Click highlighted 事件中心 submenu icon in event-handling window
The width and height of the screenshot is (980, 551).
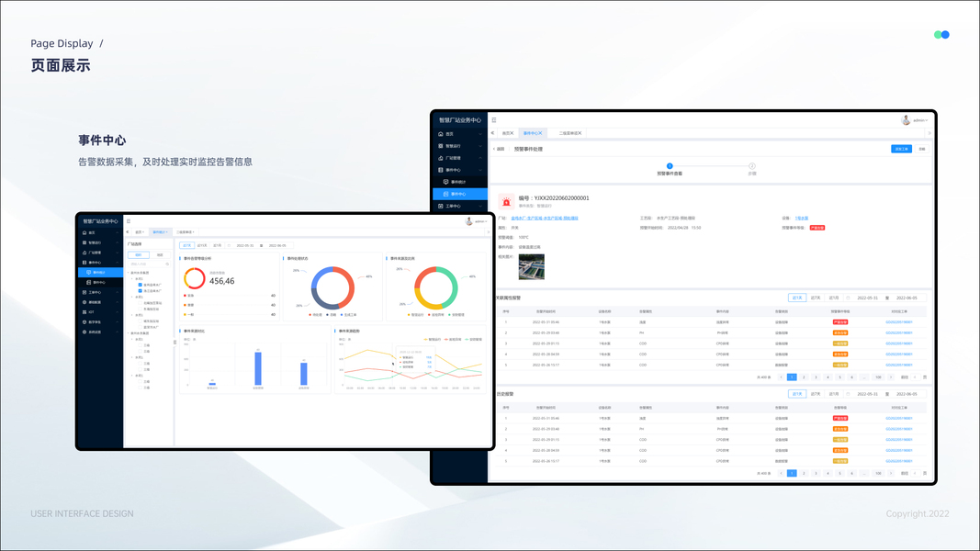point(445,195)
